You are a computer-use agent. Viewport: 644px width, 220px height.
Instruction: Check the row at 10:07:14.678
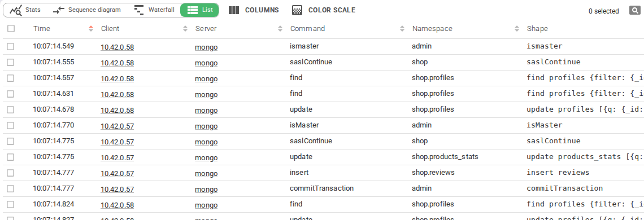(x=10, y=109)
